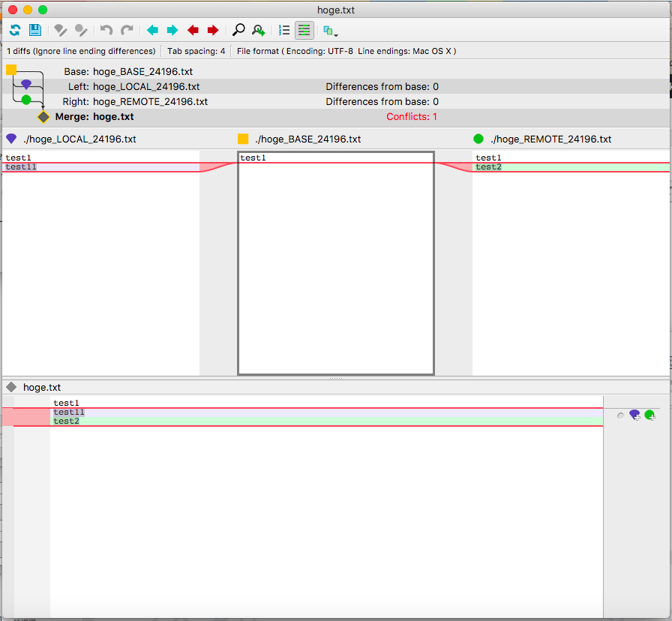Click the splitter handle above hoge.txt merge pane
Image resolution: width=672 pixels, height=621 pixels.
335,379
